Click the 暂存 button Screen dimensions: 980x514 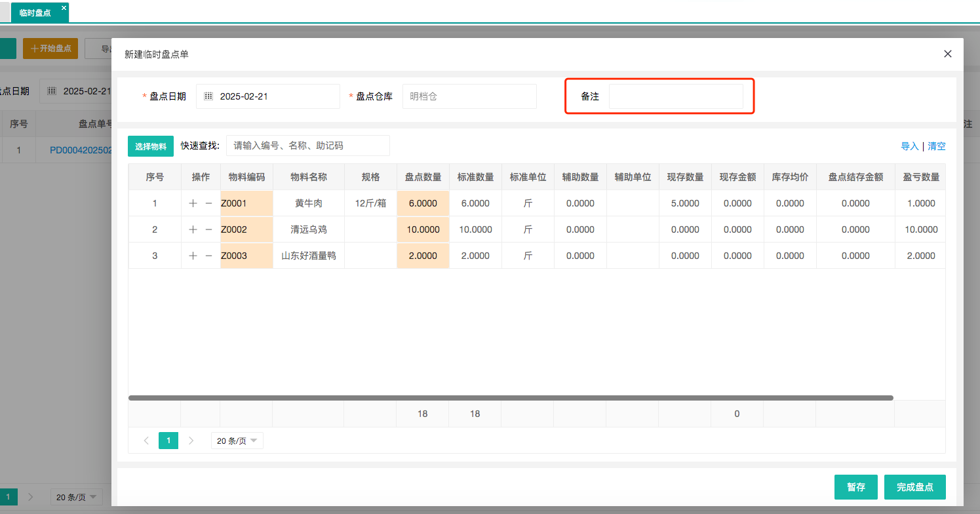pos(855,487)
